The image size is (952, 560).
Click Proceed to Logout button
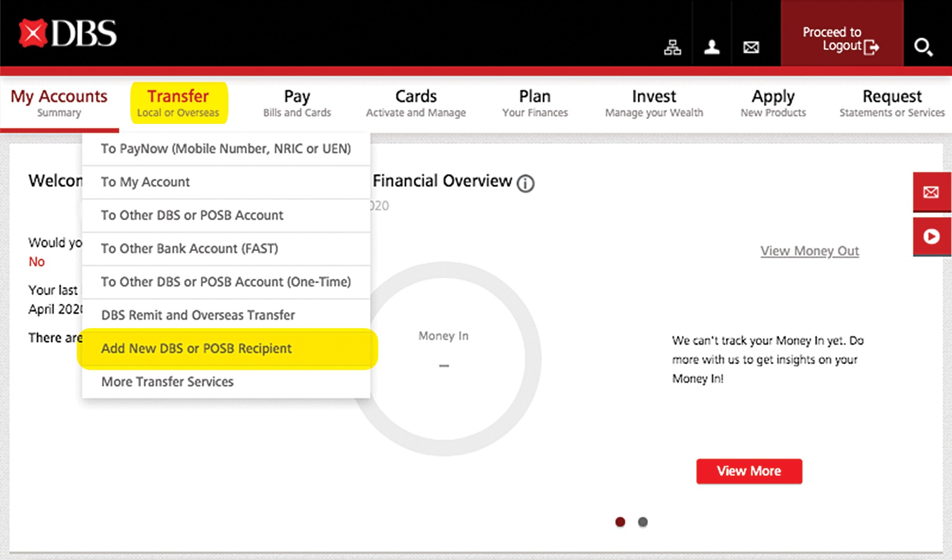point(842,33)
